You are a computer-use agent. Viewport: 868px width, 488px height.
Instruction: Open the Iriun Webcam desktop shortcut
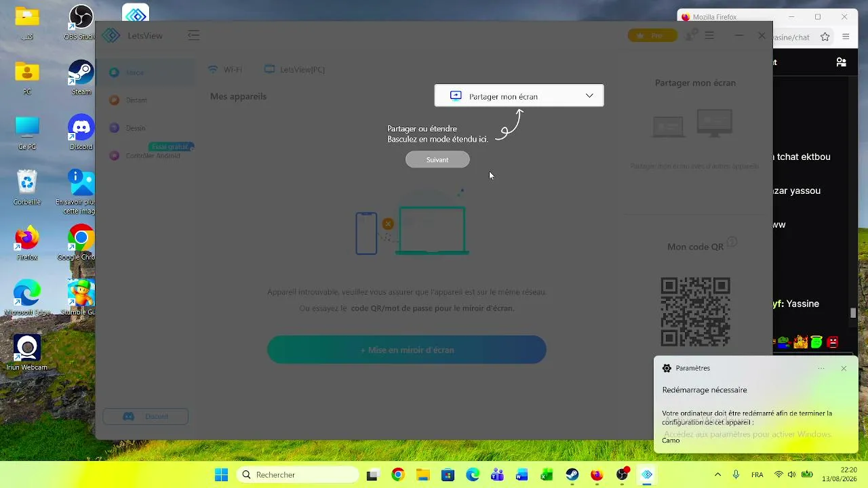point(27,353)
